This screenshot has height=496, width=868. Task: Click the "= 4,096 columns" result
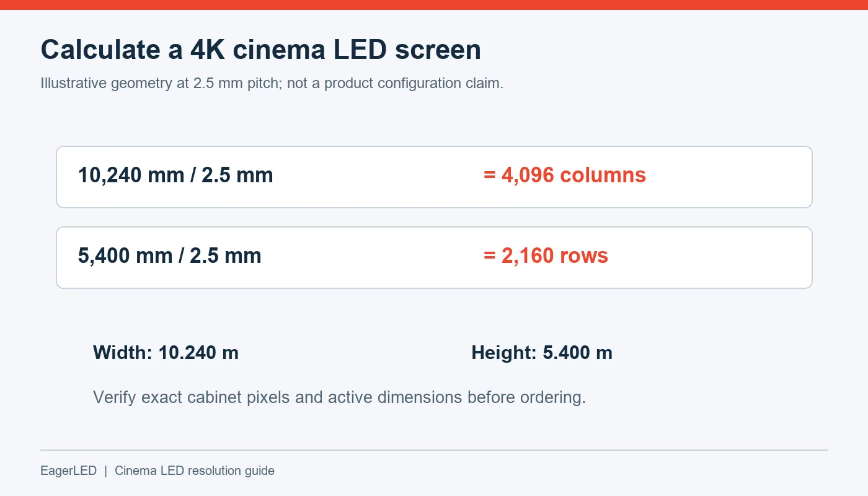point(565,175)
